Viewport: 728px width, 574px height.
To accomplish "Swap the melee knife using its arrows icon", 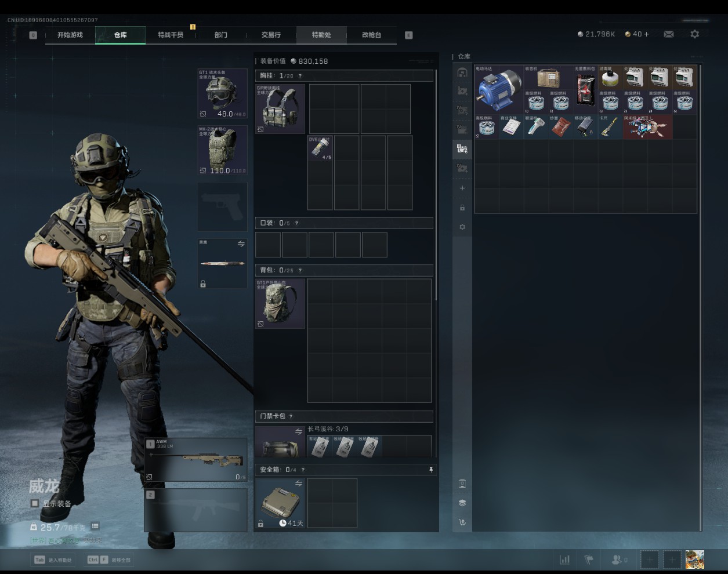I will (241, 244).
